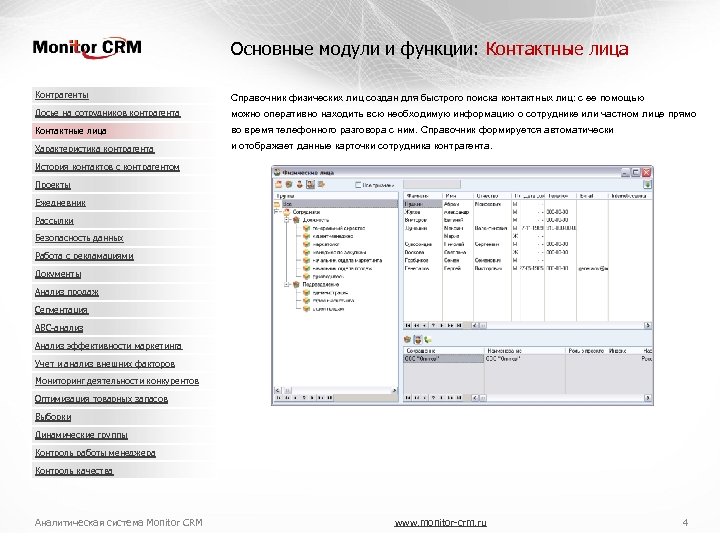Screen dimensions: 720x540
Task: Select first row in contacts grid
Action: [528, 204]
